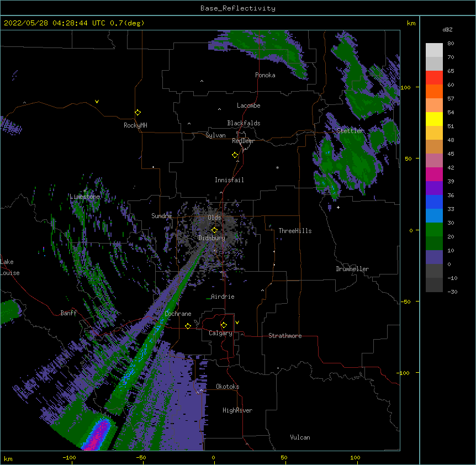Click the yellow diamond marker southeast of Cochrane

point(188,326)
